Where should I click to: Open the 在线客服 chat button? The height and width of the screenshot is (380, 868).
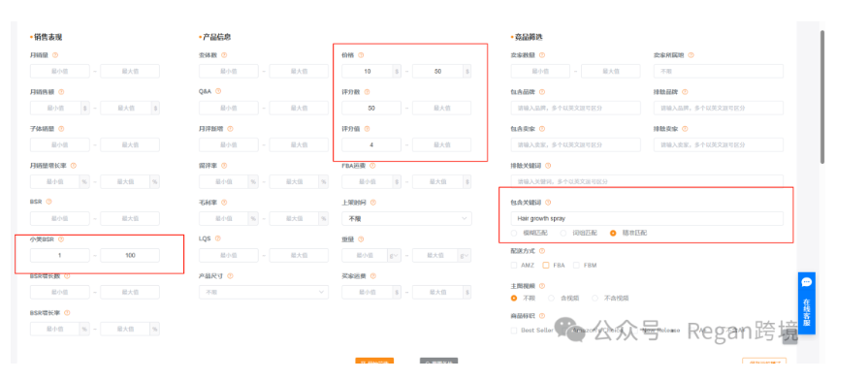[807, 303]
